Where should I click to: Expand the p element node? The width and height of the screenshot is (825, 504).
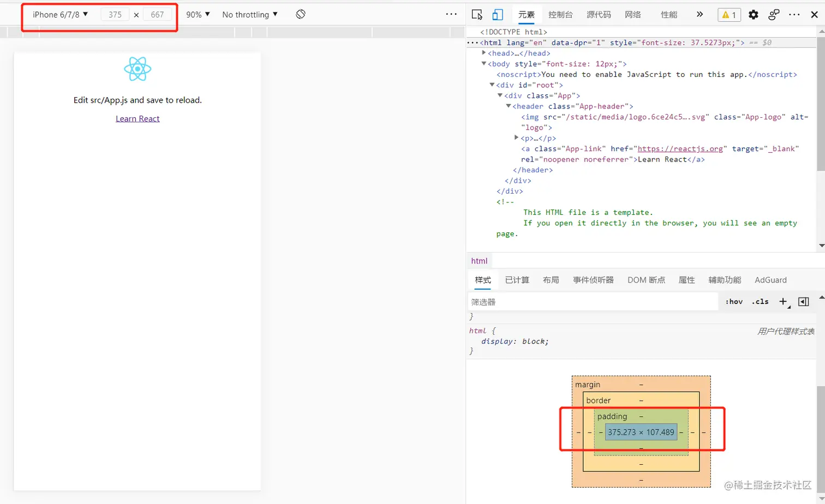pos(517,138)
